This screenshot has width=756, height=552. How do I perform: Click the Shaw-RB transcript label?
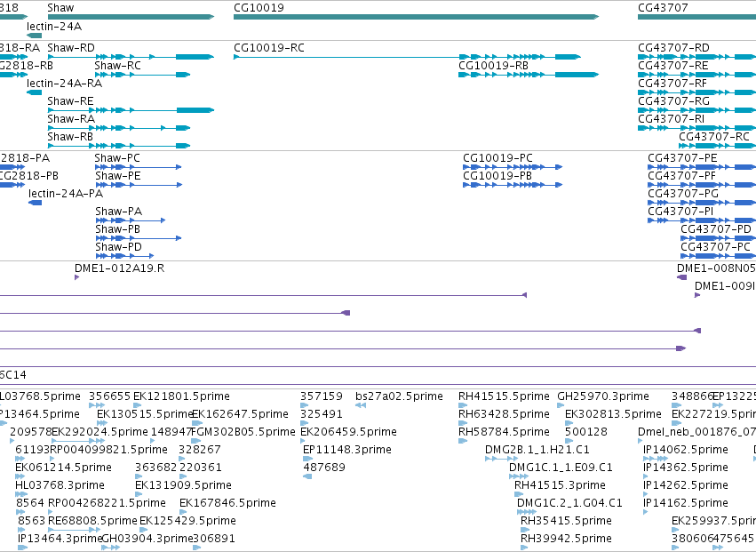pos(70,137)
